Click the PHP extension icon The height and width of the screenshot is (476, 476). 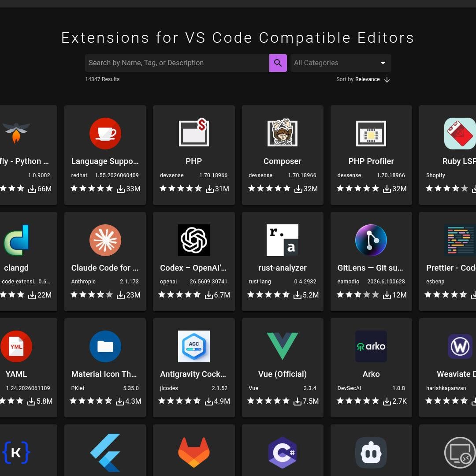click(x=193, y=133)
